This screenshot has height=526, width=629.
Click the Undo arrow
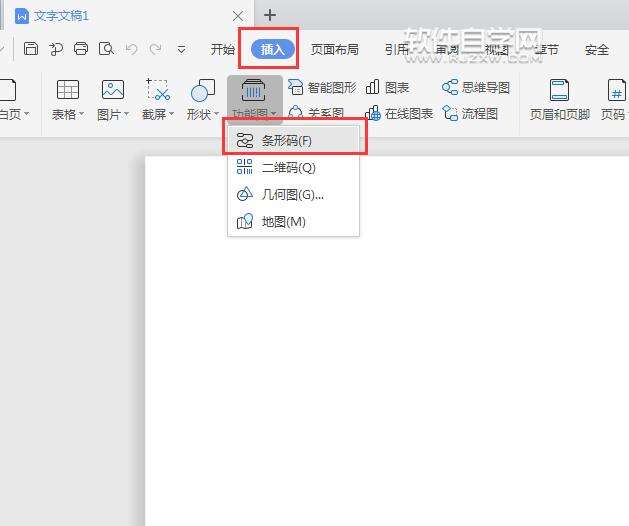tap(131, 49)
